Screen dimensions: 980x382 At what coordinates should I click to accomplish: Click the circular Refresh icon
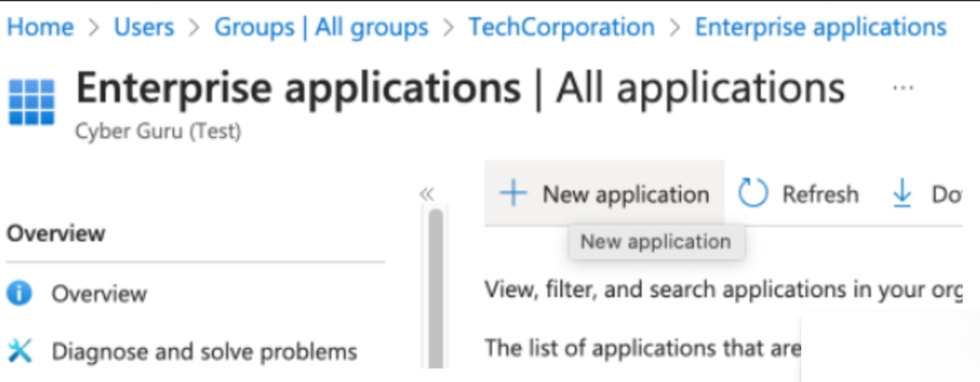click(x=753, y=194)
